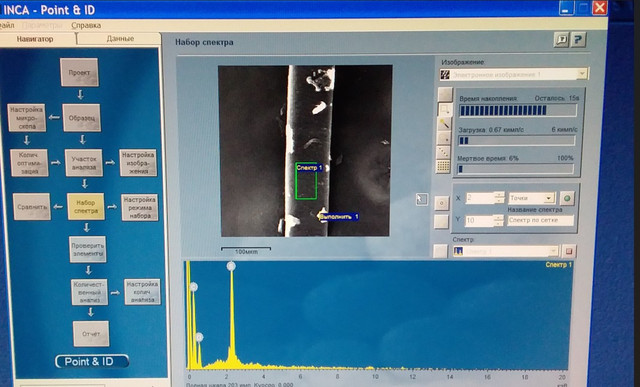This screenshot has height=387, width=640.
Task: Open Настройка микроскопа in the navigator
Action: click(x=27, y=118)
